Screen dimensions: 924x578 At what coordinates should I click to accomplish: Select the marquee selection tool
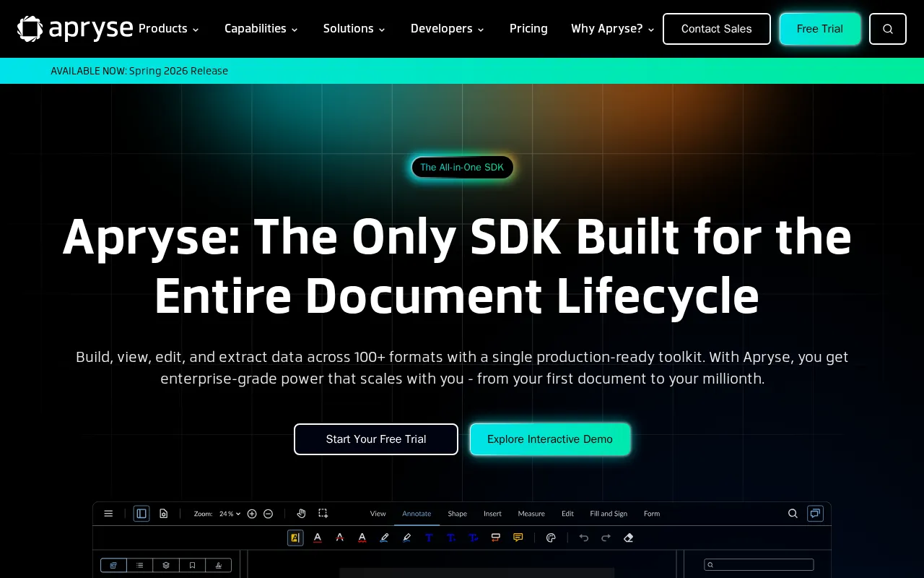323,514
